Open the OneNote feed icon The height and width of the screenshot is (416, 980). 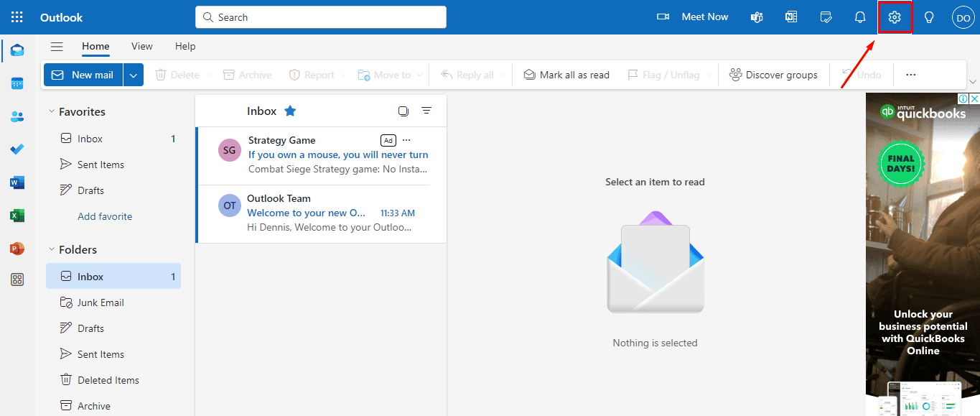791,17
